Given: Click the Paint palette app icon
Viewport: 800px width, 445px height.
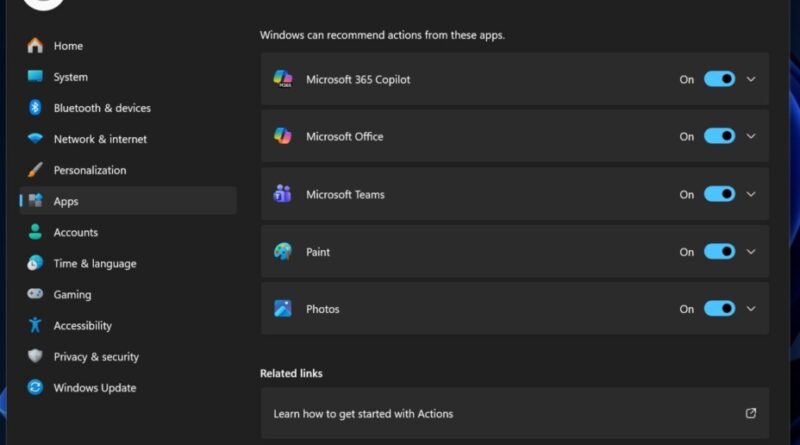Looking at the screenshot, I should (x=283, y=251).
